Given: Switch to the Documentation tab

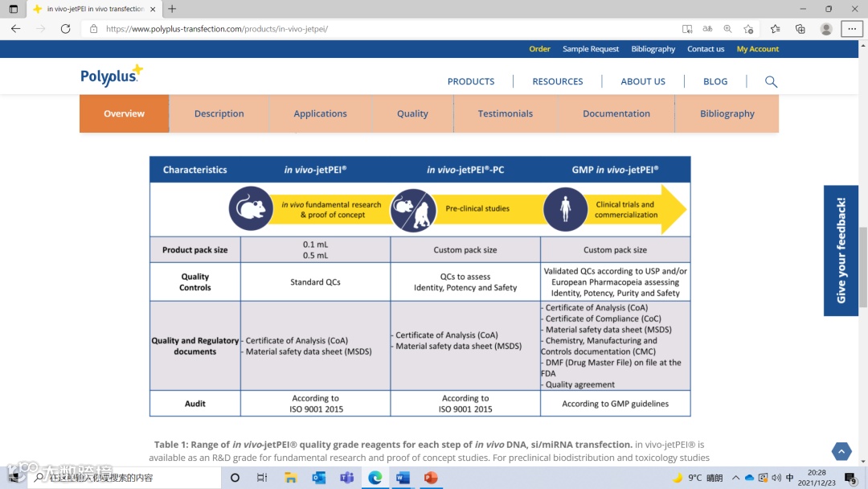Looking at the screenshot, I should pyautogui.click(x=616, y=113).
